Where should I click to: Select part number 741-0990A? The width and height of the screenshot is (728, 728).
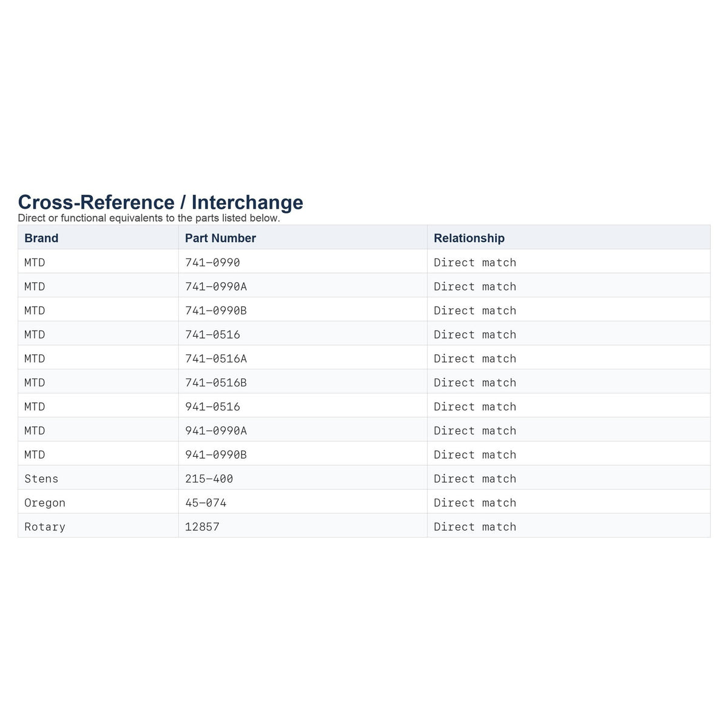216,286
